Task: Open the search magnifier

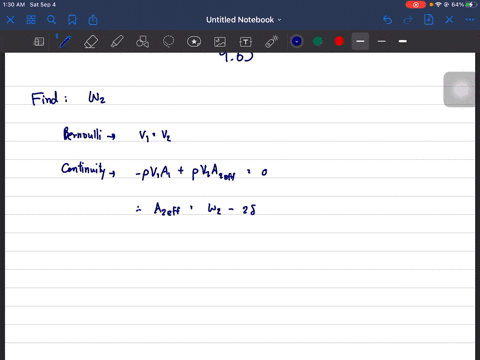Action: click(x=51, y=20)
